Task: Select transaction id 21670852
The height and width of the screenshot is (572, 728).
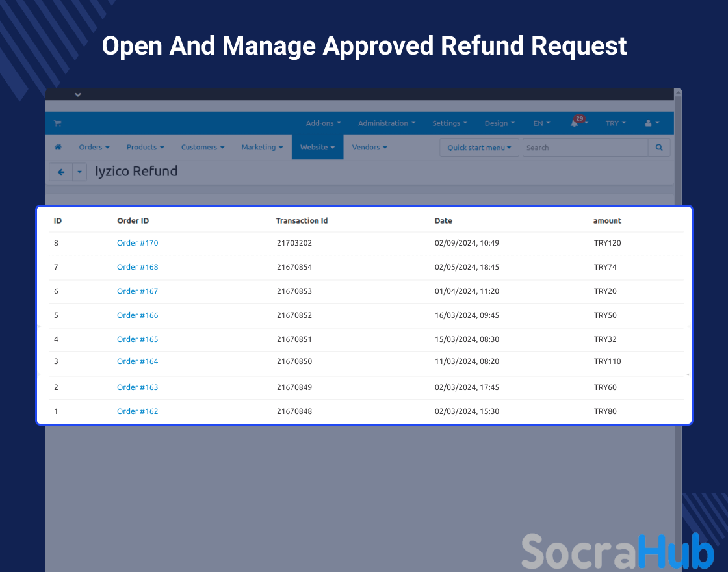Action: click(294, 315)
